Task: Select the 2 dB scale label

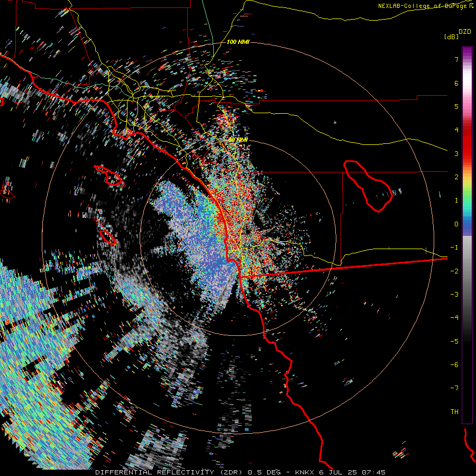Action: [456, 177]
